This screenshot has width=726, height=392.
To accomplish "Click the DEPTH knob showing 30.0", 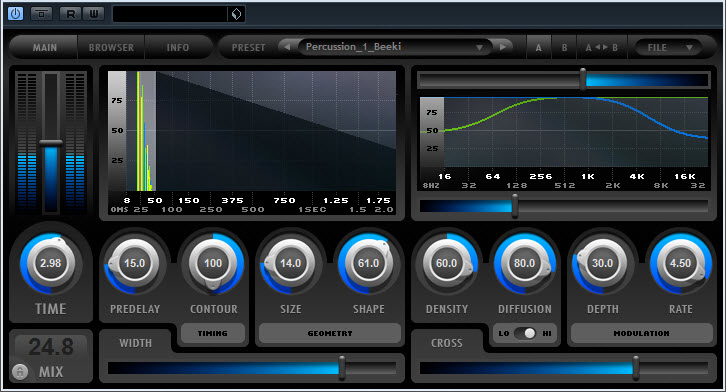I will click(602, 263).
